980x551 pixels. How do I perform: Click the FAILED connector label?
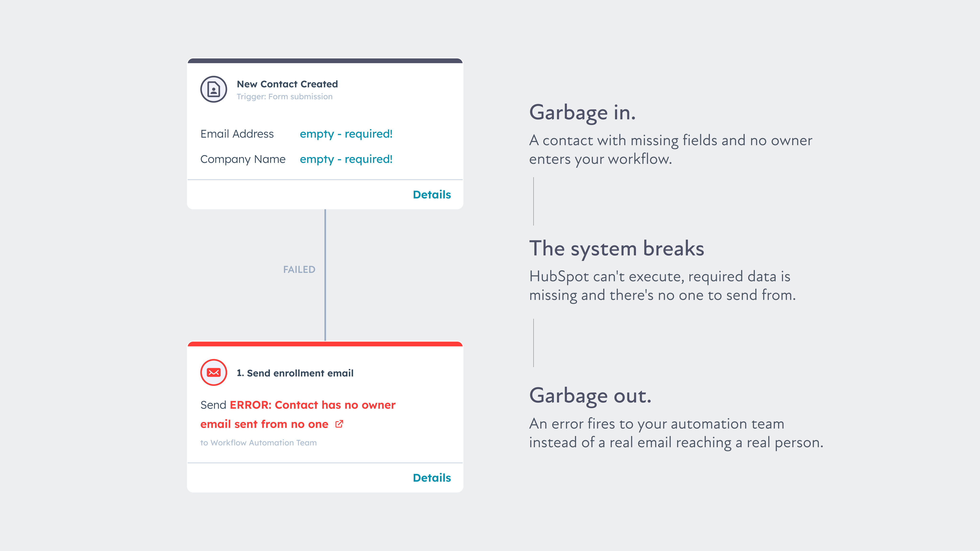pyautogui.click(x=299, y=270)
